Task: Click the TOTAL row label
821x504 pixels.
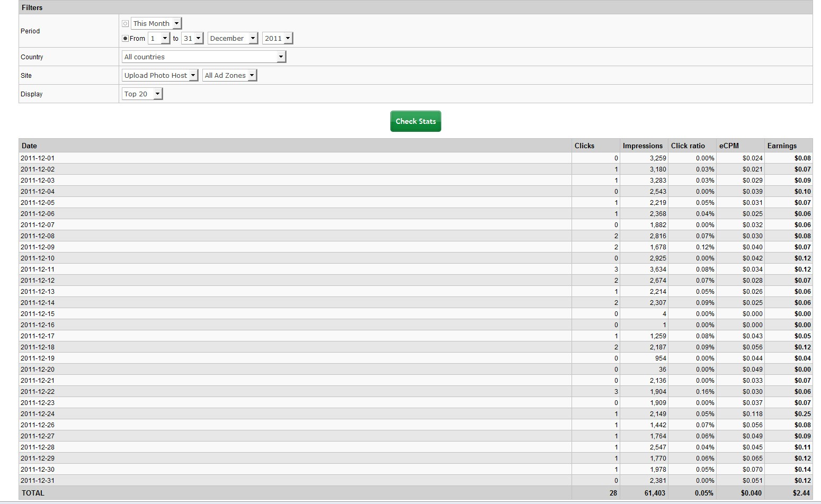Action: [33, 493]
